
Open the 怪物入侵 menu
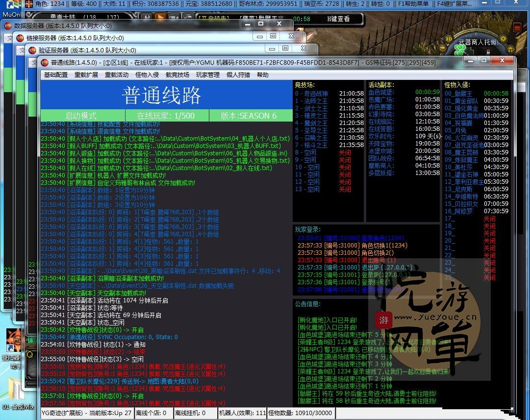click(x=147, y=75)
